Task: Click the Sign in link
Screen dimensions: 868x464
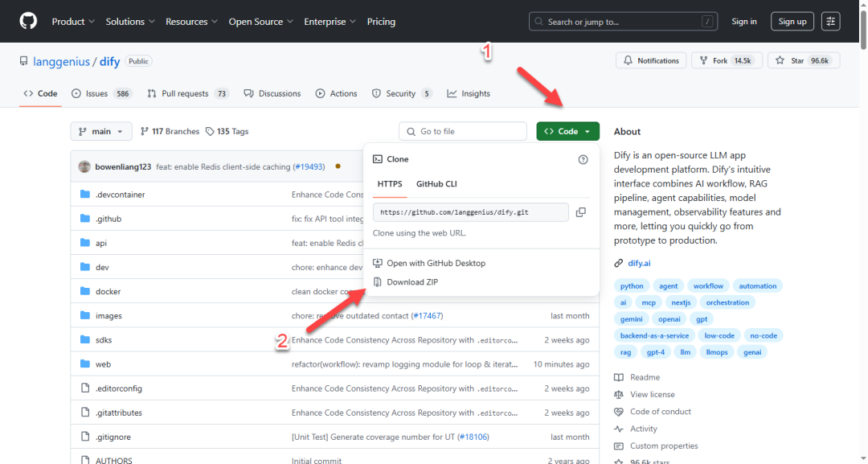Action: 744,22
